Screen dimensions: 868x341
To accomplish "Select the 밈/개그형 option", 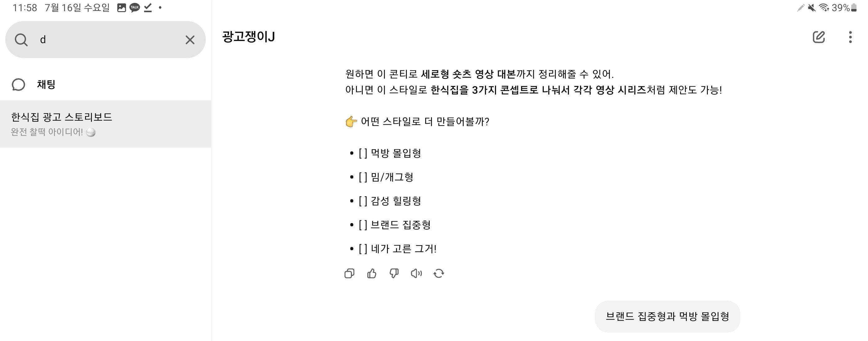I will (x=386, y=177).
